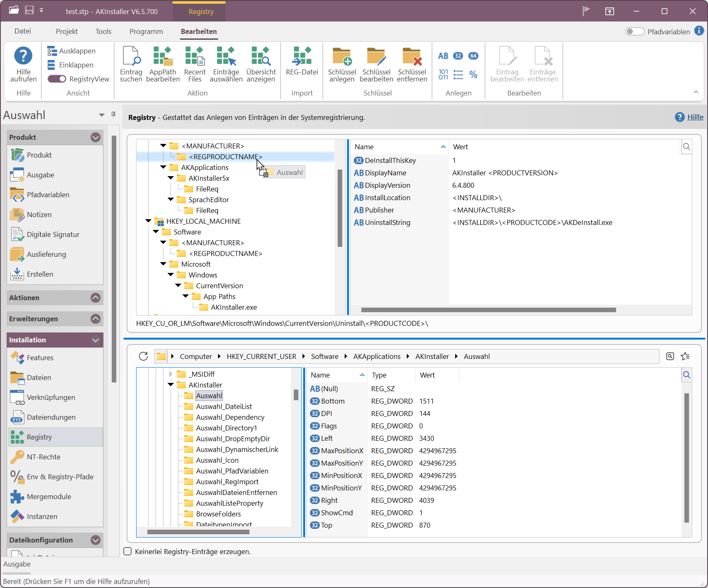This screenshot has width=708, height=588.
Task: Choose Einträge auswählen in the ribbon
Action: 226,64
